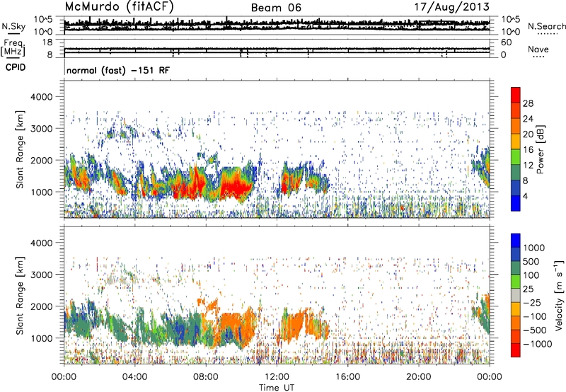Click the 100 label on Velocity colorbar
Image resolution: width=566 pixels, height=392 pixels.
click(x=531, y=275)
